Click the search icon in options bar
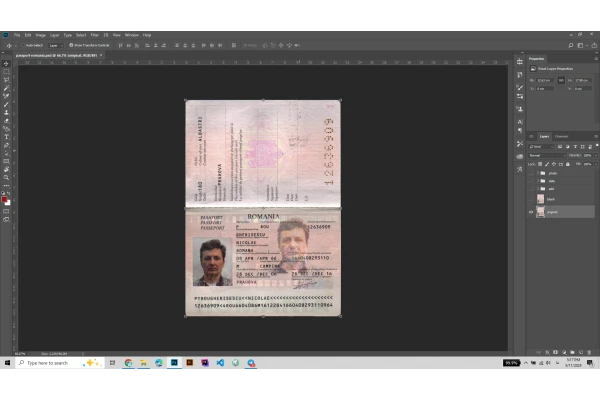This screenshot has height=400, width=600. (571, 45)
